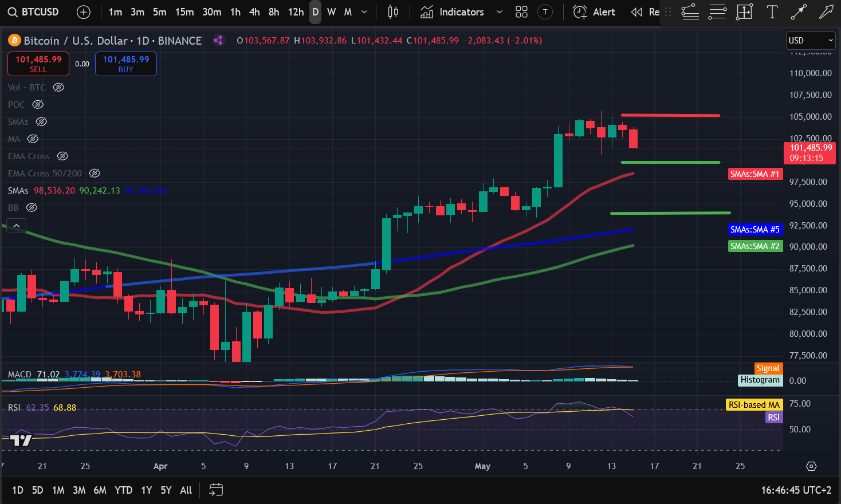The width and height of the screenshot is (841, 504).
Task: Click the blue BUY button
Action: pos(126,64)
